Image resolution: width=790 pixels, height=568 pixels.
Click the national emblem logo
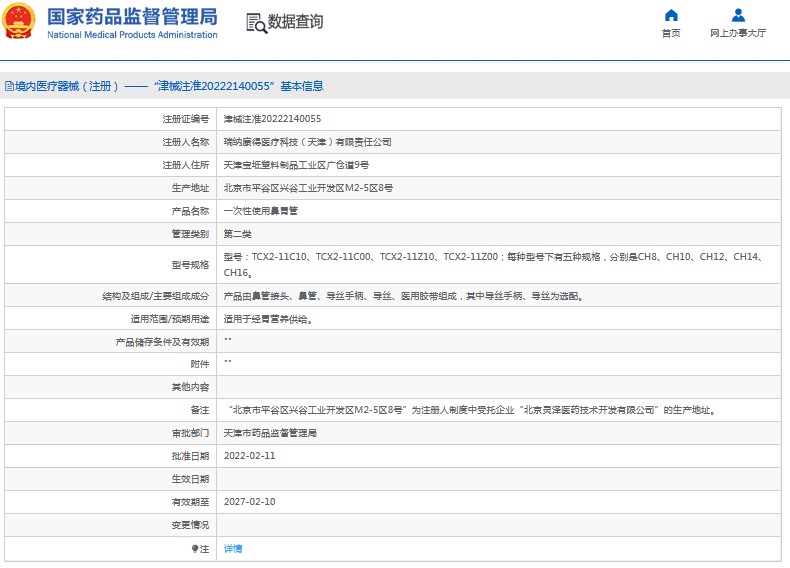[x=19, y=21]
